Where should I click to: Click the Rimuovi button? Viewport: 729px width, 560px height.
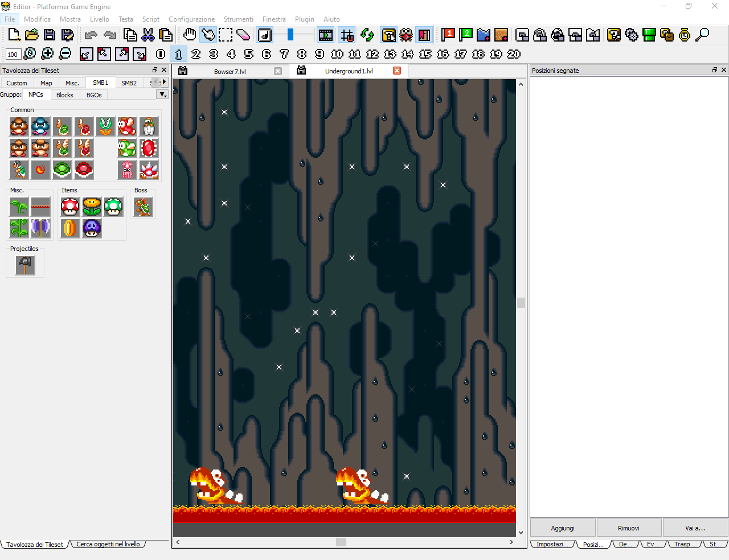[629, 528]
